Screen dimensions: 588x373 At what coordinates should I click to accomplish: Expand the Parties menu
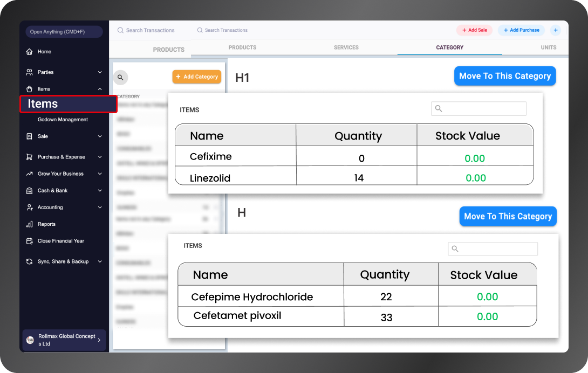pyautogui.click(x=100, y=72)
